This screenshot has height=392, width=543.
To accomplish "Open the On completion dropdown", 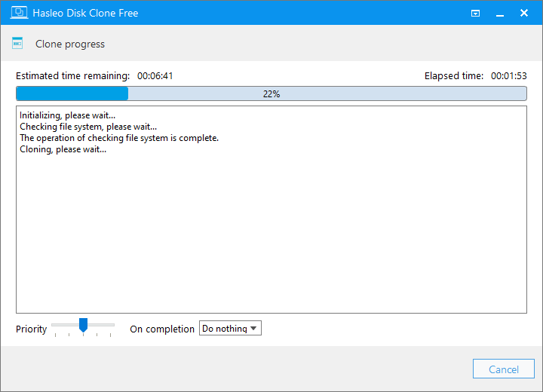I will pyautogui.click(x=230, y=328).
